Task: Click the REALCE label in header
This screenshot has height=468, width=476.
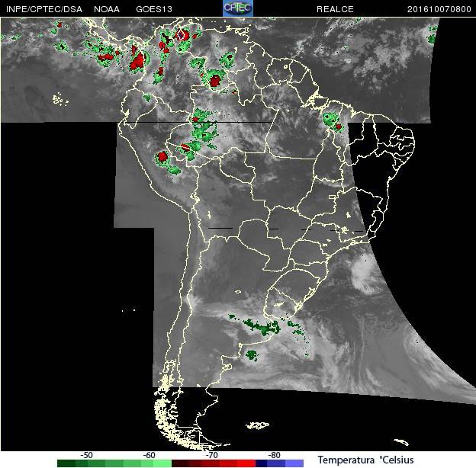Action: [x=335, y=9]
